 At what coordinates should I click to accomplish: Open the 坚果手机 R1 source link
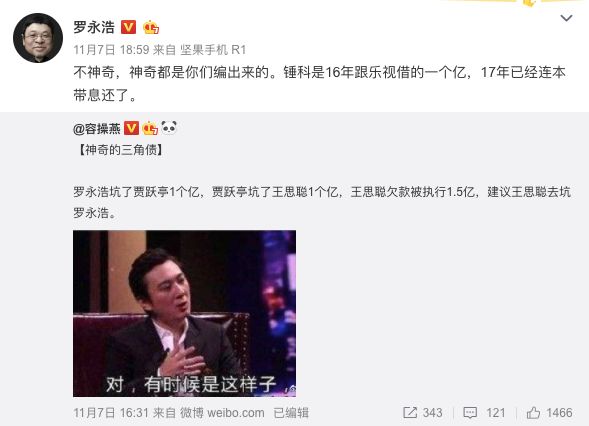pyautogui.click(x=213, y=50)
